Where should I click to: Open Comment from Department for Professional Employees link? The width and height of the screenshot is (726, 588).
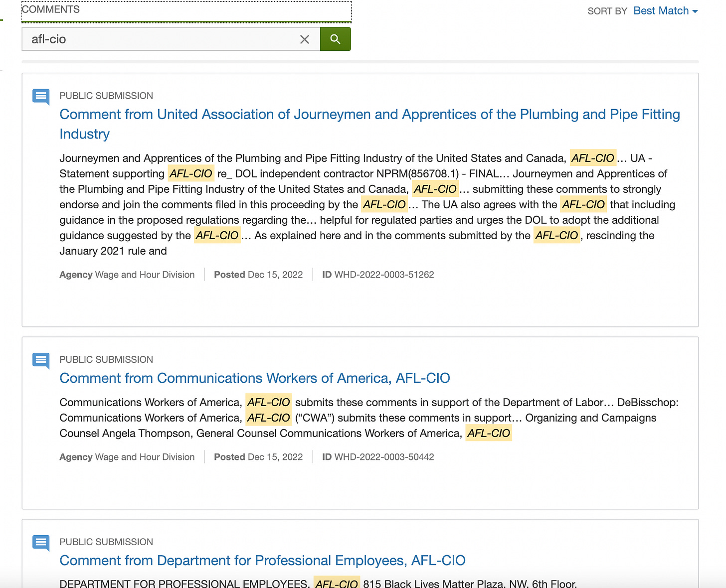(x=262, y=561)
